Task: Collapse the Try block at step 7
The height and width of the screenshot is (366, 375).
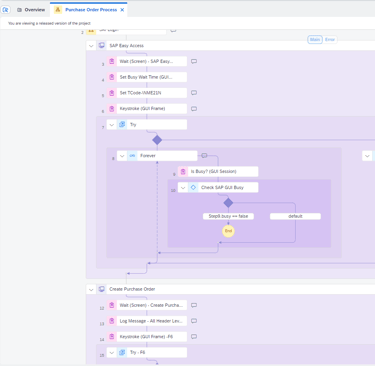Action: coord(112,125)
